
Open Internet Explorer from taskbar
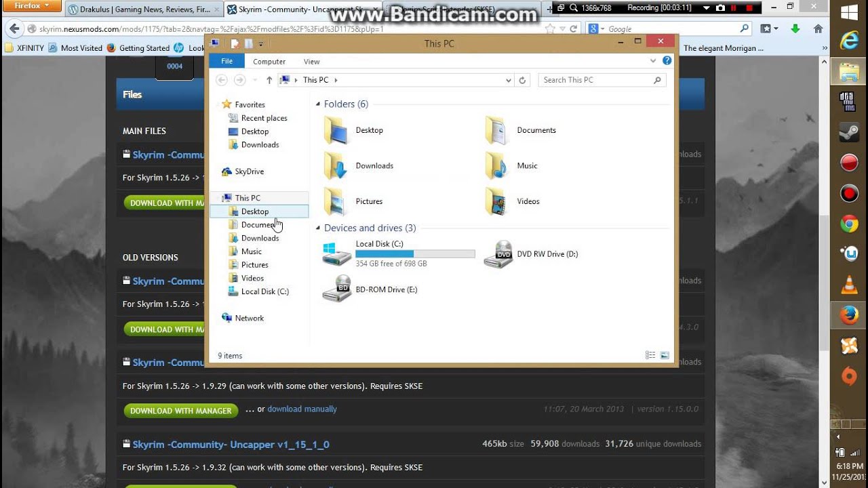pos(849,41)
